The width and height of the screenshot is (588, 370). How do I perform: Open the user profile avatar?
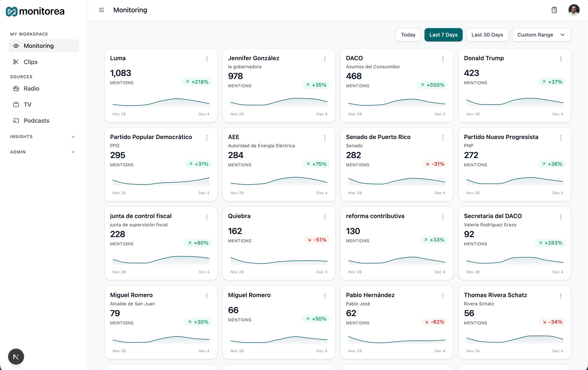click(x=574, y=10)
